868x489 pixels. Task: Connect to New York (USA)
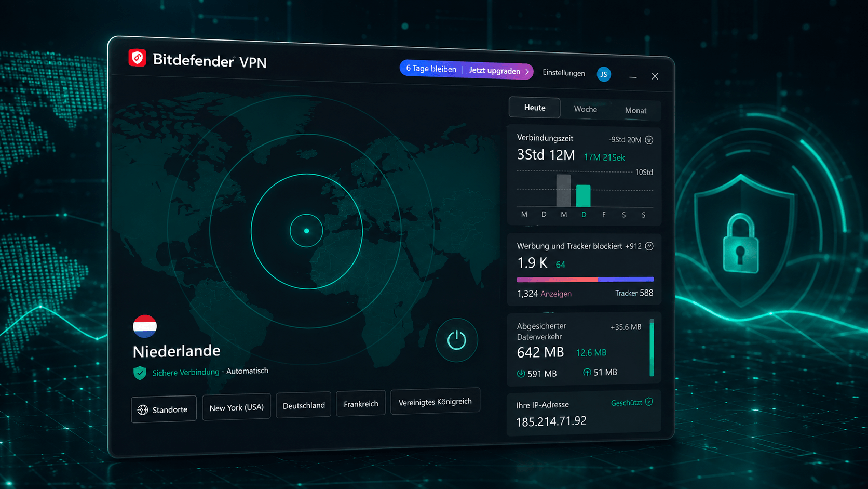[x=236, y=407]
